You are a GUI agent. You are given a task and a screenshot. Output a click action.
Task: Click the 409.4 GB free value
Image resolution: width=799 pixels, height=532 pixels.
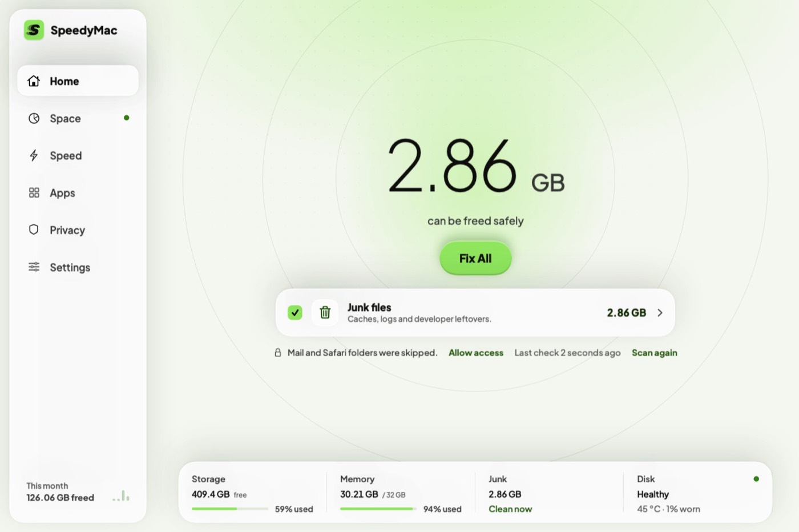click(219, 494)
